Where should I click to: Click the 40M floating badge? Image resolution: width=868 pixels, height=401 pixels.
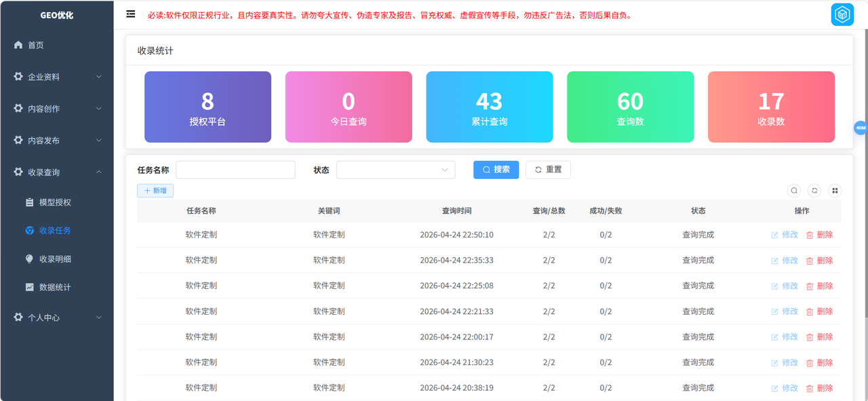point(861,128)
